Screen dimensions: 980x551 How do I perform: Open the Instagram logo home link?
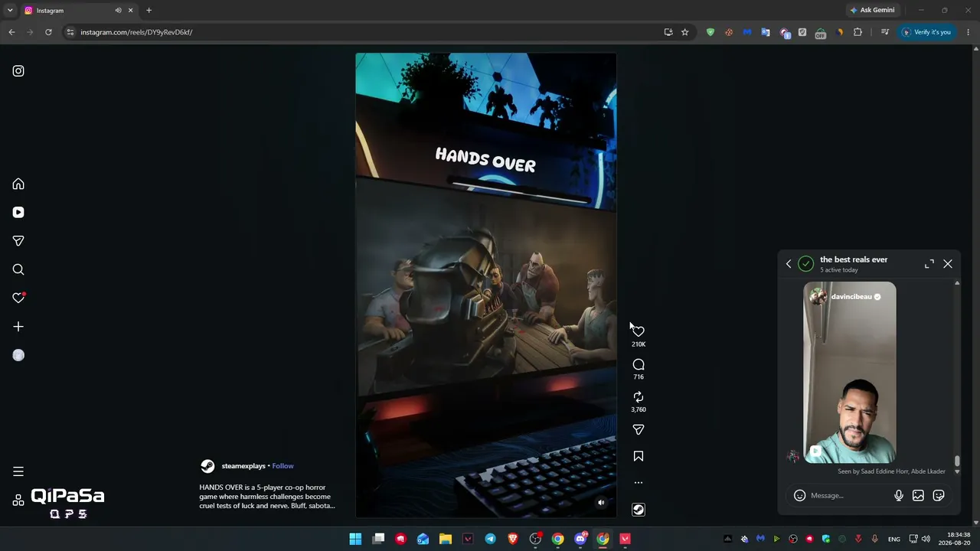pos(18,71)
